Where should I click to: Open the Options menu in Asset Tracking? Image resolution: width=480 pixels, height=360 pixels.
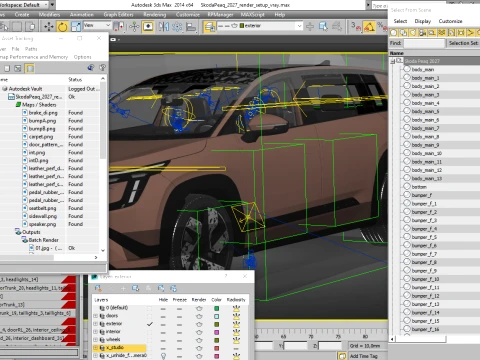point(82,57)
